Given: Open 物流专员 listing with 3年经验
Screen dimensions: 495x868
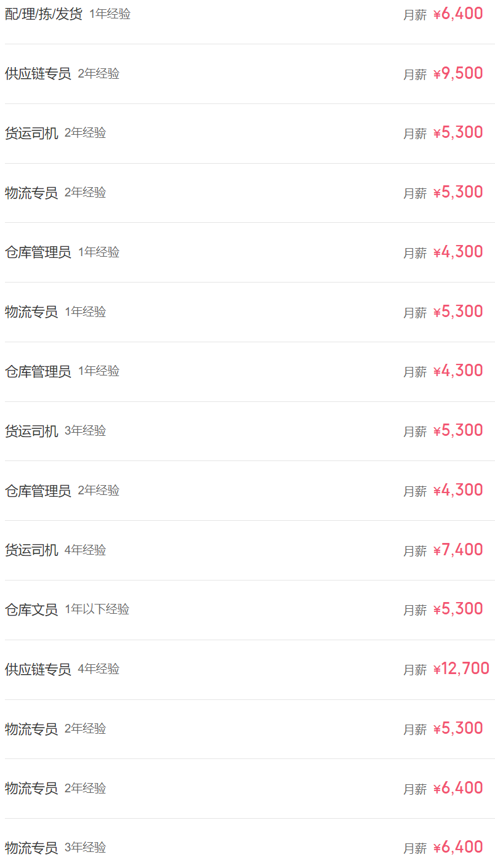Looking at the screenshot, I should [x=31, y=848].
